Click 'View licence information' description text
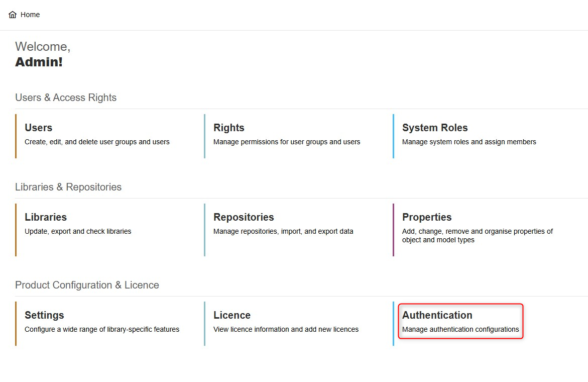 click(x=286, y=330)
